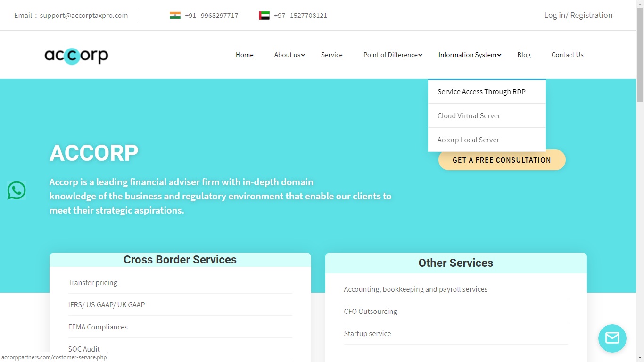Open the Log in/ Registration link

pyautogui.click(x=578, y=15)
